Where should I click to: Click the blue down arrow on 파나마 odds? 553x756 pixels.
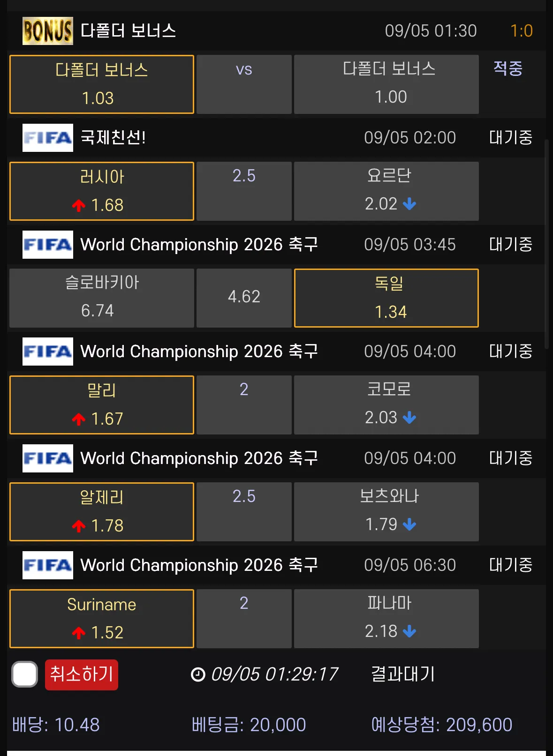pos(409,631)
